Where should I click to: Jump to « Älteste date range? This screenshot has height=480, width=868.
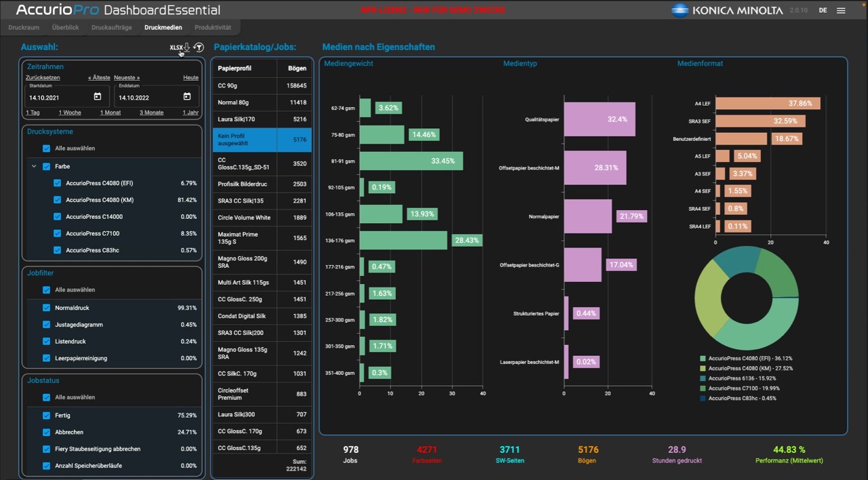point(99,78)
